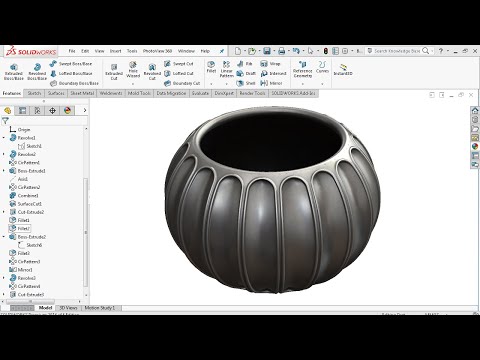This screenshot has width=480, height=360.
Task: Click the Undo icon in top toolbar
Action: click(296, 51)
